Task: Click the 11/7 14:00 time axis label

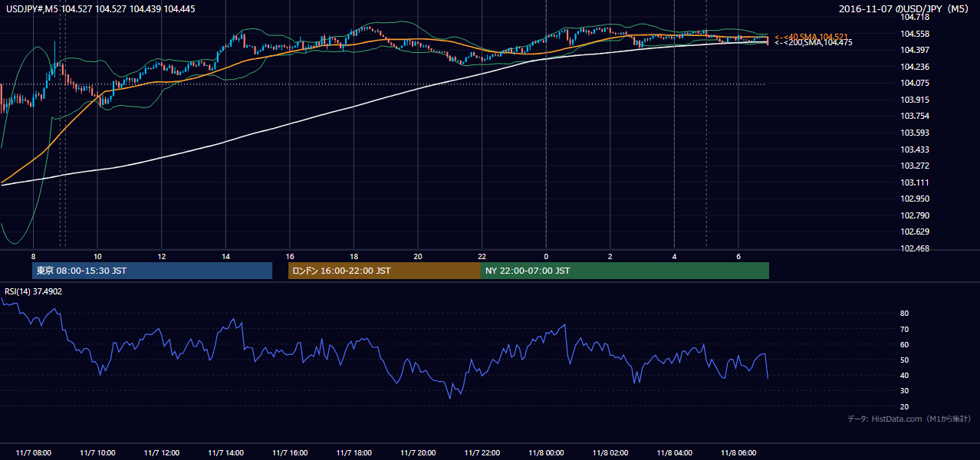Action: [225, 453]
